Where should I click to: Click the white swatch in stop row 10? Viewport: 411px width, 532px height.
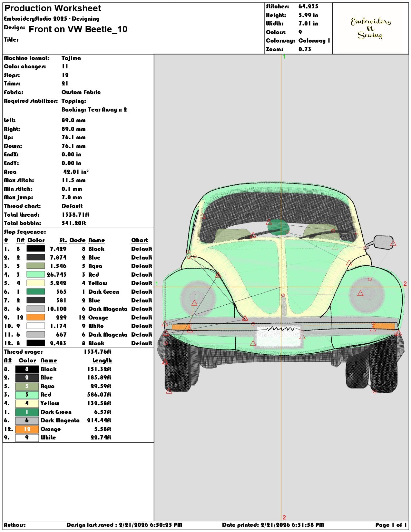click(x=36, y=326)
